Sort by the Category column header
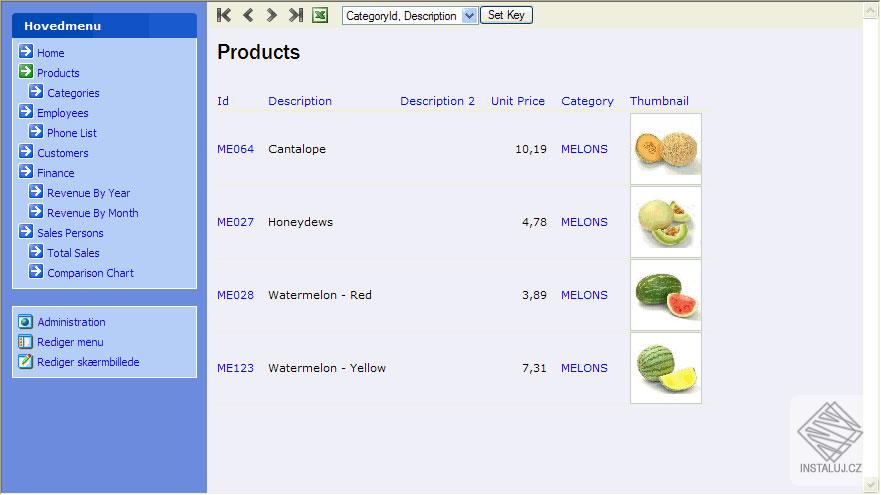The height and width of the screenshot is (495, 881). [x=587, y=101]
